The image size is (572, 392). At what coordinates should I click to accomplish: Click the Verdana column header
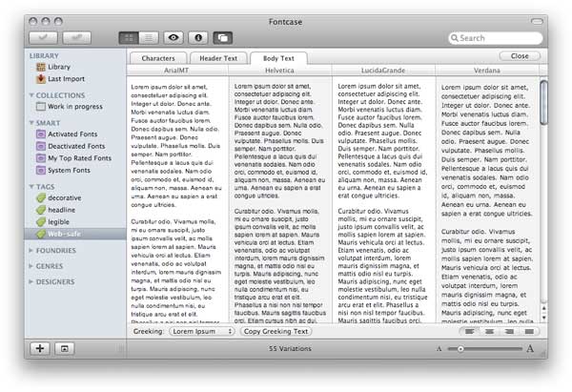tap(487, 70)
